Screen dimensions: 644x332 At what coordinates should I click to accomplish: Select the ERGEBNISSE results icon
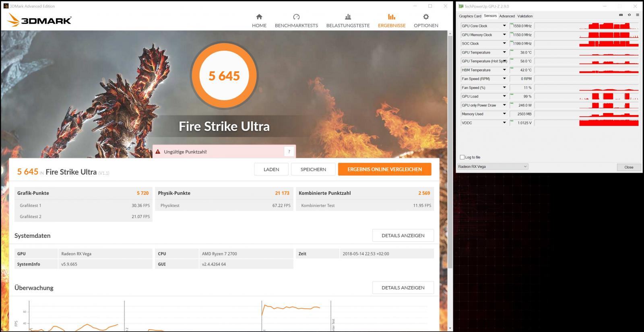tap(391, 17)
